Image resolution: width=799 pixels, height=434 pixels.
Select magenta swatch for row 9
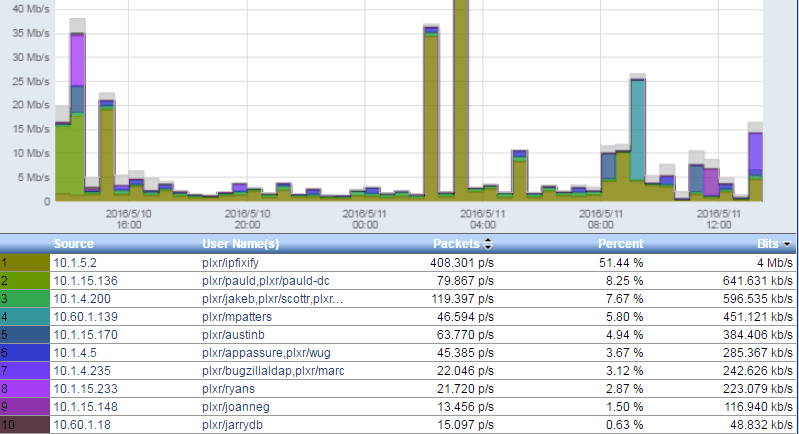pyautogui.click(x=25, y=407)
